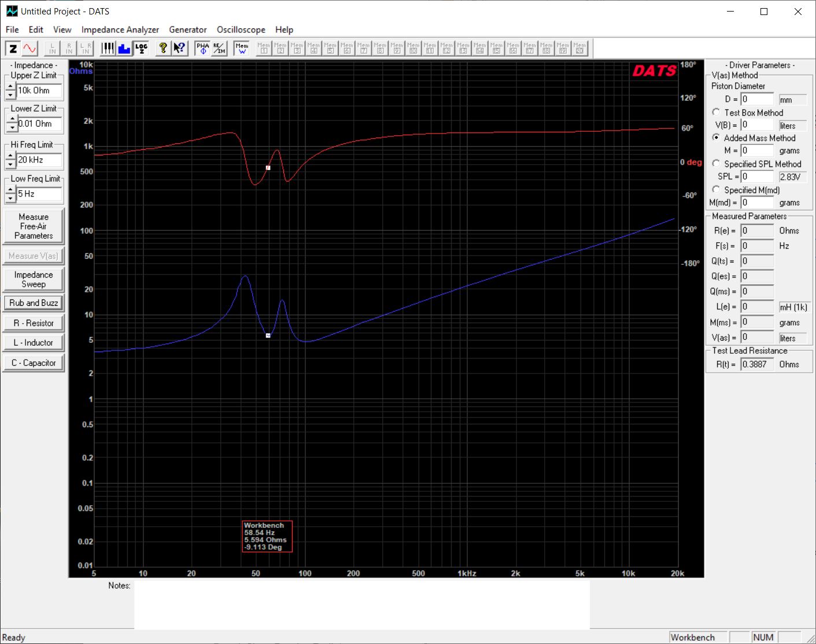The image size is (816, 644).
Task: Lower the Low Freq Limit with down arrow
Action: point(10,198)
